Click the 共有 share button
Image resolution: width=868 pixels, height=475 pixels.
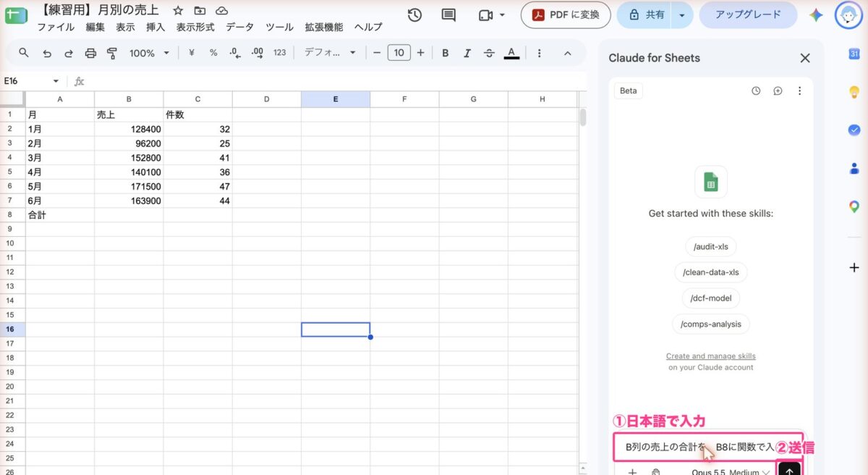click(645, 15)
